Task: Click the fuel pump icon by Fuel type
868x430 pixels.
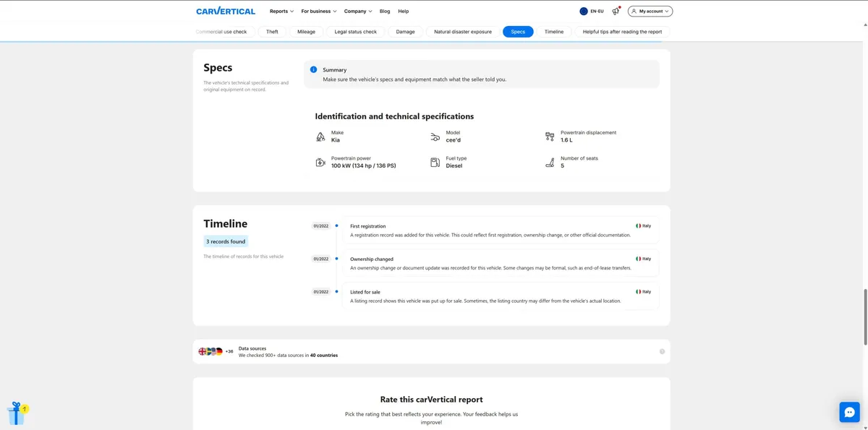Action: click(435, 163)
